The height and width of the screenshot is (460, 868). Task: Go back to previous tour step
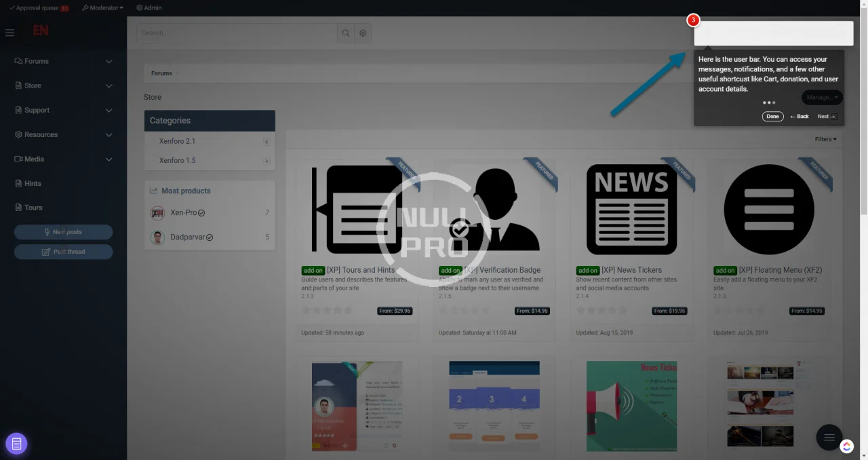[x=800, y=117]
